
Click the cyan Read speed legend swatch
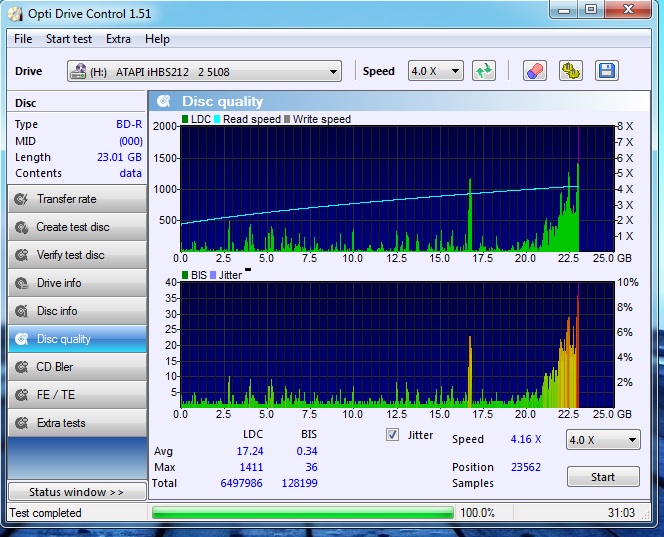(x=217, y=119)
